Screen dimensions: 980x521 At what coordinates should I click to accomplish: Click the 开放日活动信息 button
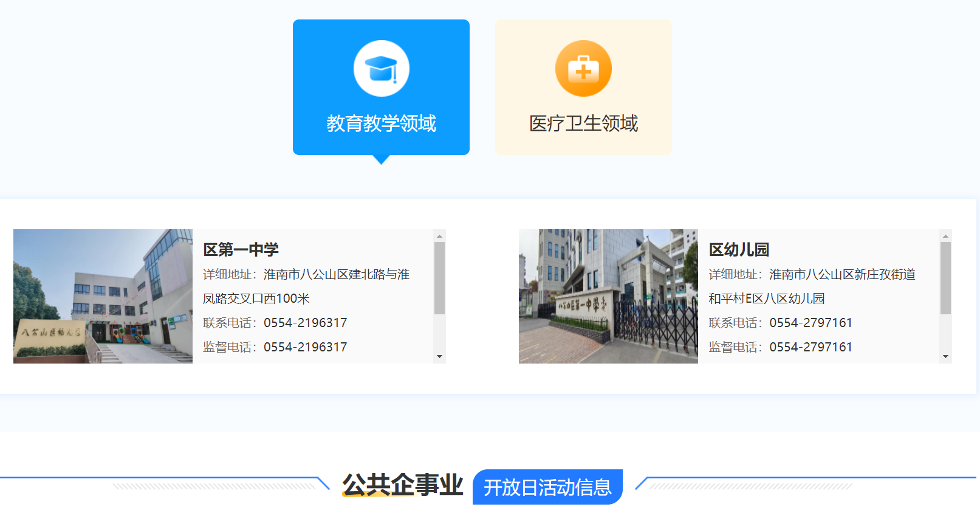[x=547, y=487]
